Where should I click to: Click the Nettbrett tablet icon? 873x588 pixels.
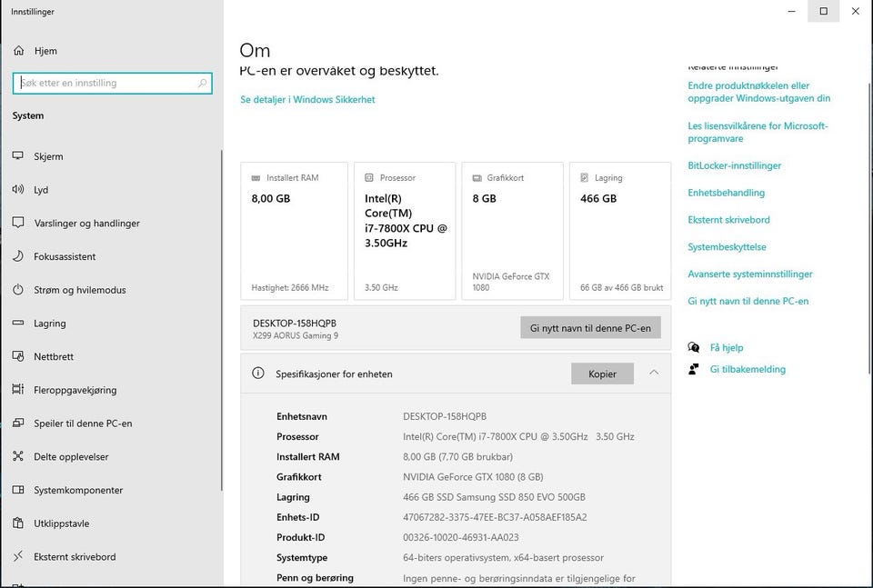click(18, 356)
